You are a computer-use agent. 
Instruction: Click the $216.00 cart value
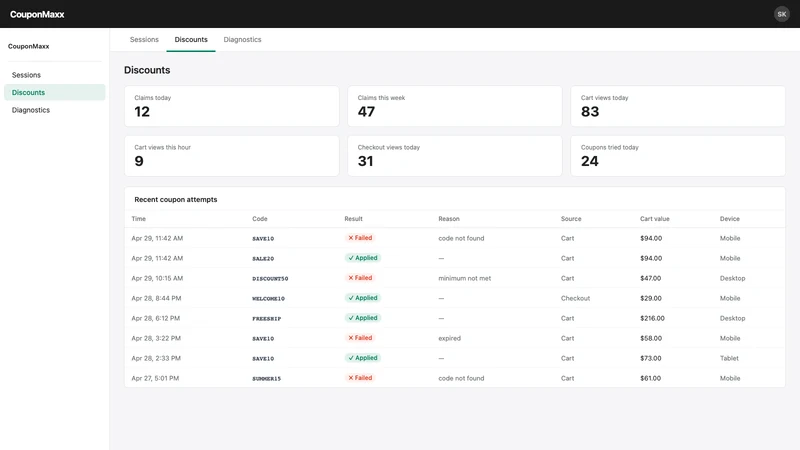[x=652, y=318]
